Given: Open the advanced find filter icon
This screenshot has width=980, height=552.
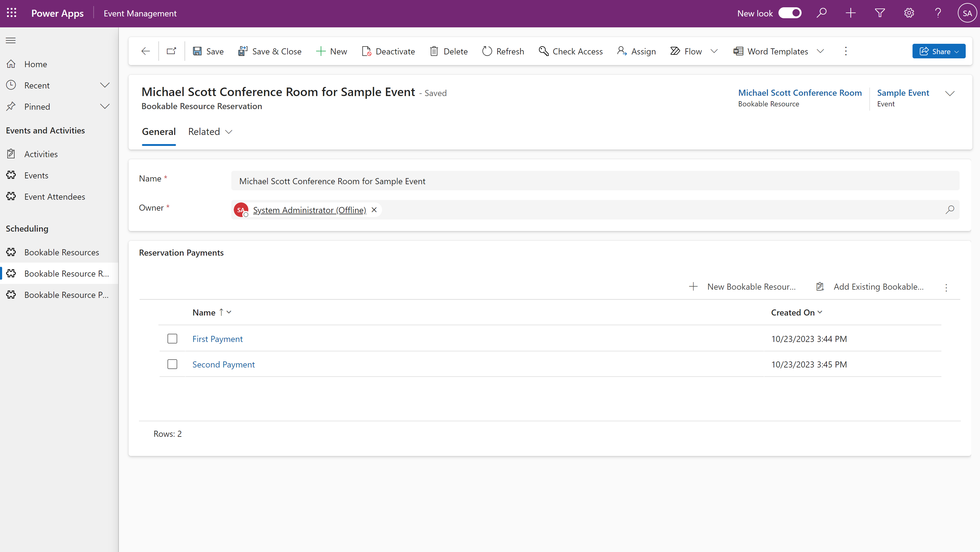Looking at the screenshot, I should pyautogui.click(x=880, y=13).
